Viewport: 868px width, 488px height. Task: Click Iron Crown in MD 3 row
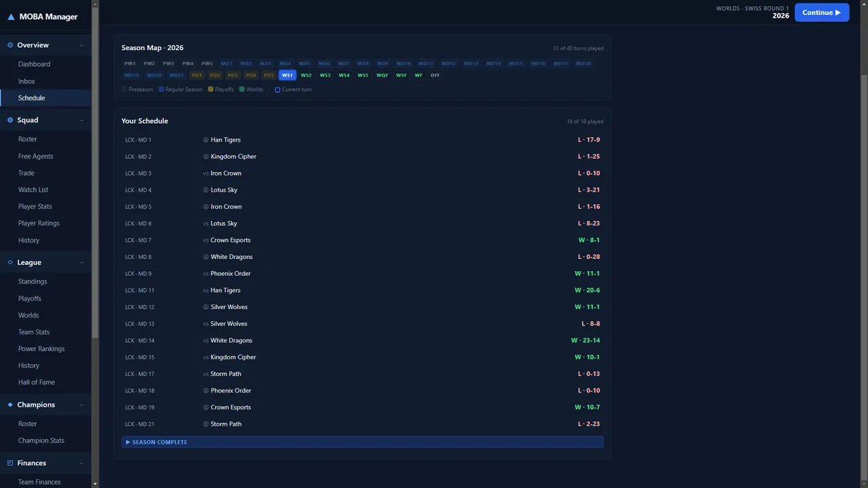226,174
